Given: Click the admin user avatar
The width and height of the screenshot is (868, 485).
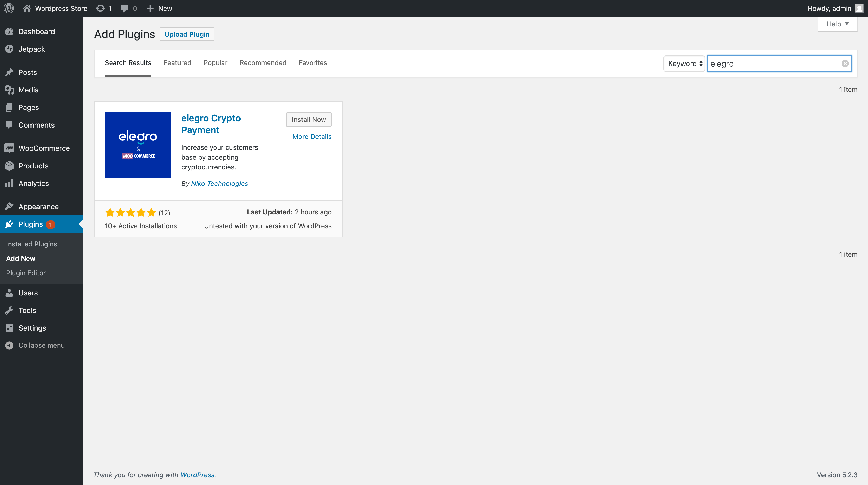Looking at the screenshot, I should [859, 8].
